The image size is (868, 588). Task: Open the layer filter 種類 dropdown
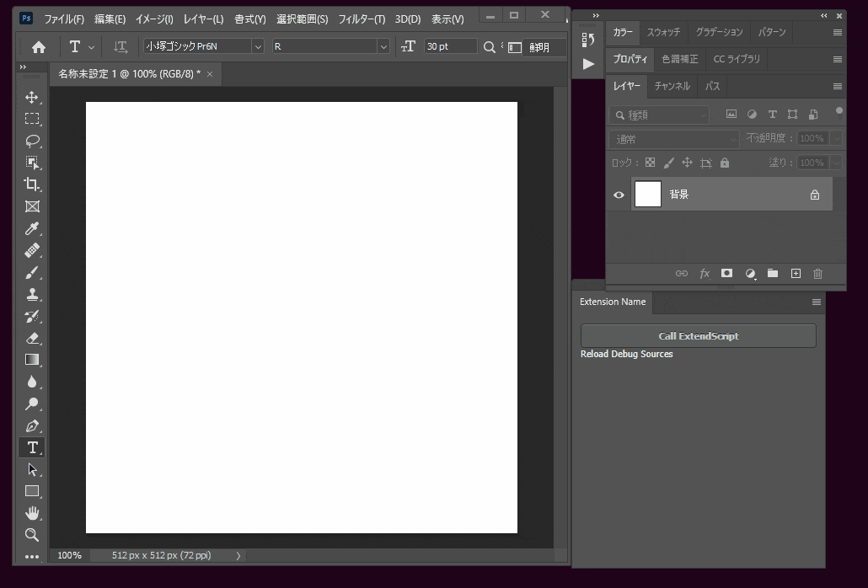coord(659,115)
